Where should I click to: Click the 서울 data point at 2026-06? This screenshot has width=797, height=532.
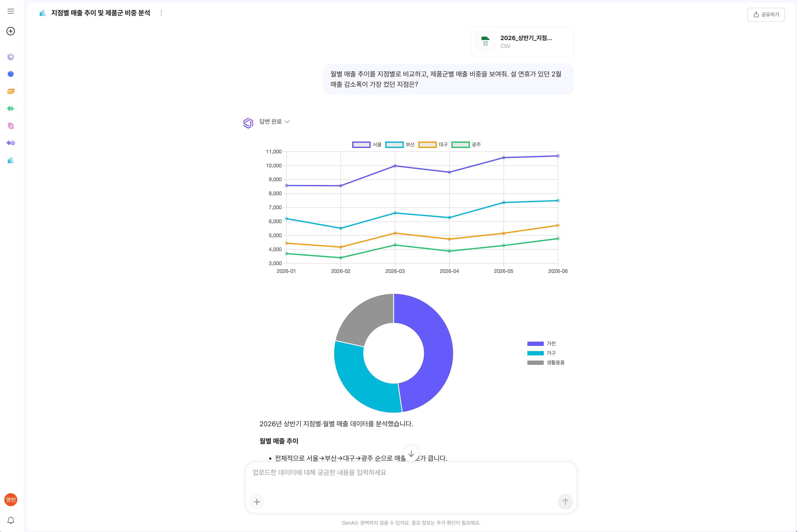558,156
